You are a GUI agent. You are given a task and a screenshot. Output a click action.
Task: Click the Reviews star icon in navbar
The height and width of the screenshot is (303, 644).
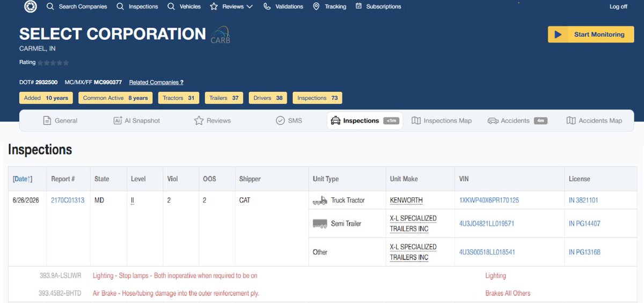214,6
